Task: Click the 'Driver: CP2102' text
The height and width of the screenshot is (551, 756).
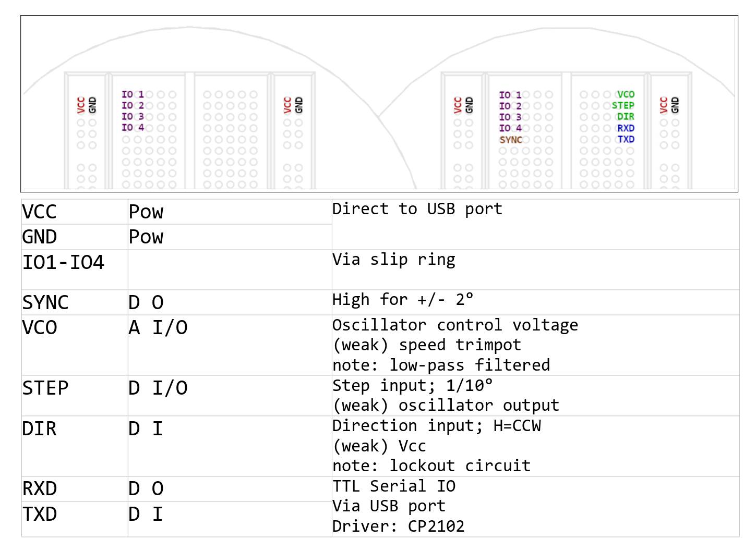Action: [x=398, y=526]
